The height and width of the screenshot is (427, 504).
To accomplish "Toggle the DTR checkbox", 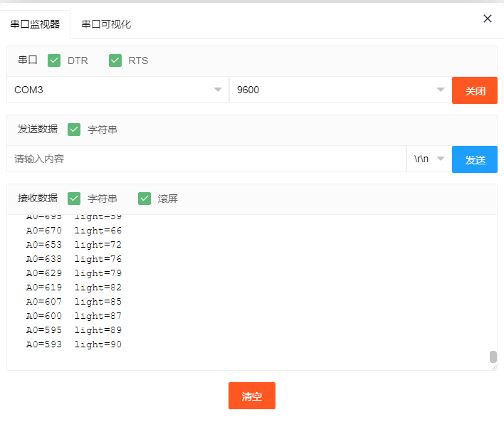I will [x=54, y=60].
